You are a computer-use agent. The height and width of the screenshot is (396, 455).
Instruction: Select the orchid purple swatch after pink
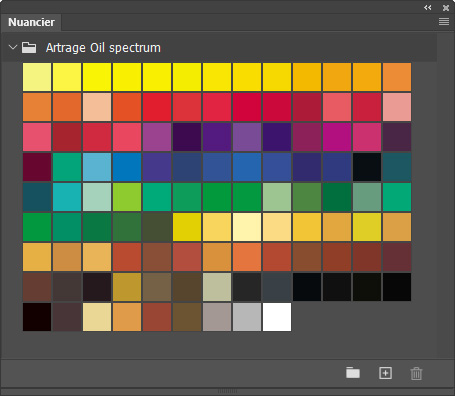click(157, 137)
